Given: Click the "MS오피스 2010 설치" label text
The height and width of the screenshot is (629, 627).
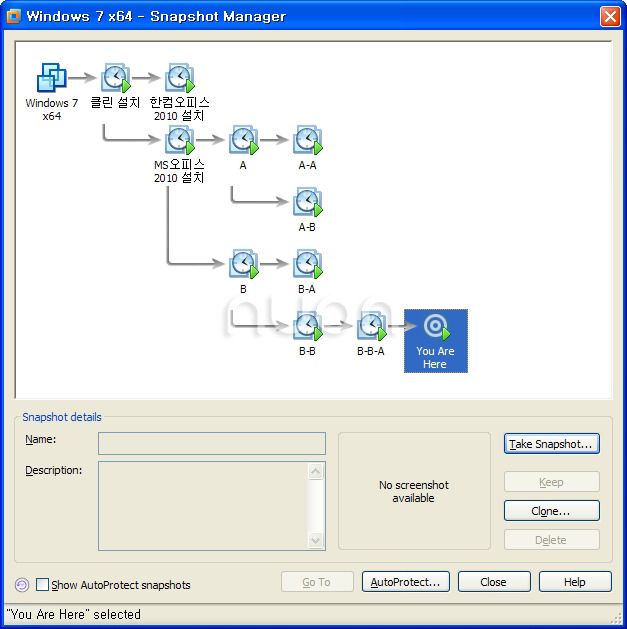Looking at the screenshot, I should coord(179,171).
